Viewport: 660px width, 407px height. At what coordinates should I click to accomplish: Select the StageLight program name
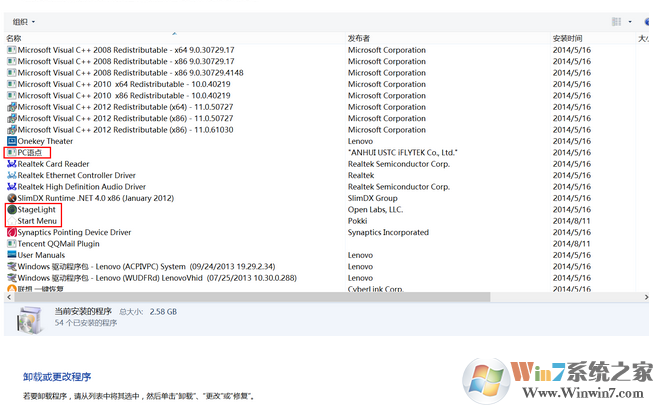pos(37,209)
